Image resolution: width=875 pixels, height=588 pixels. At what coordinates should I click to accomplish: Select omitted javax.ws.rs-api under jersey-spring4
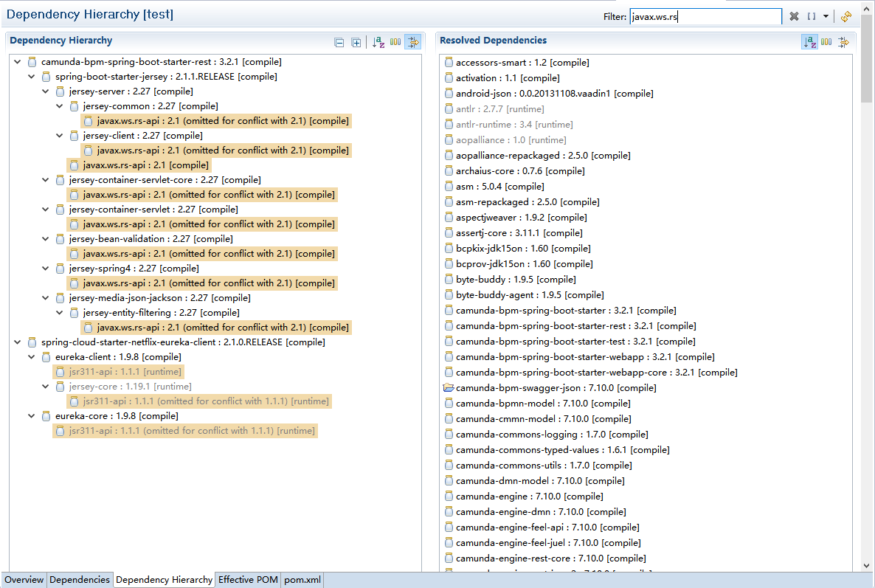point(202,283)
